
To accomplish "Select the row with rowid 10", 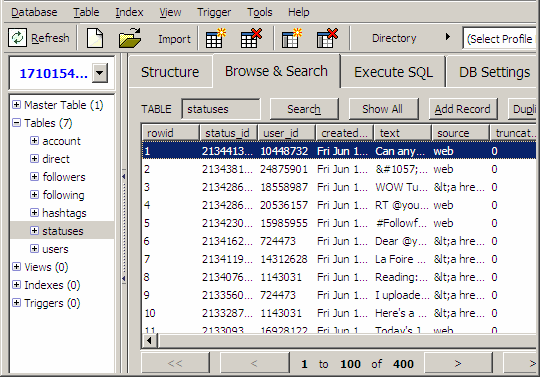I will coord(339,313).
